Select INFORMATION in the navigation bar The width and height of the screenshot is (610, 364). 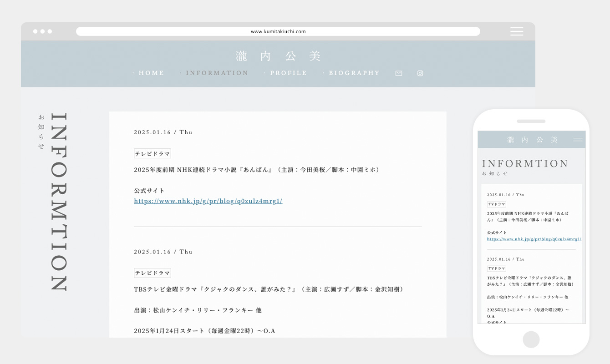tap(217, 73)
